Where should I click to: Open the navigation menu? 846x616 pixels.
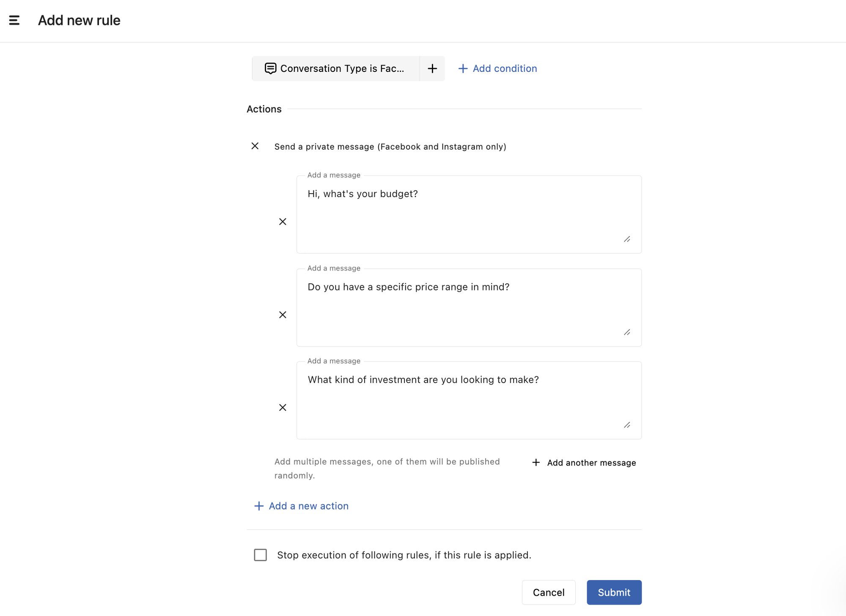pos(14,20)
